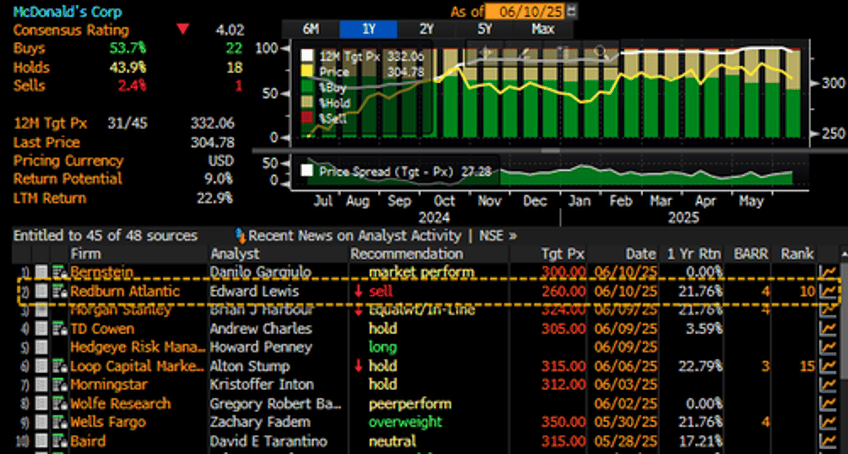Click the analyst table scrollbar thumb
Image resolution: width=848 pixels, height=454 pixels.
843,319
